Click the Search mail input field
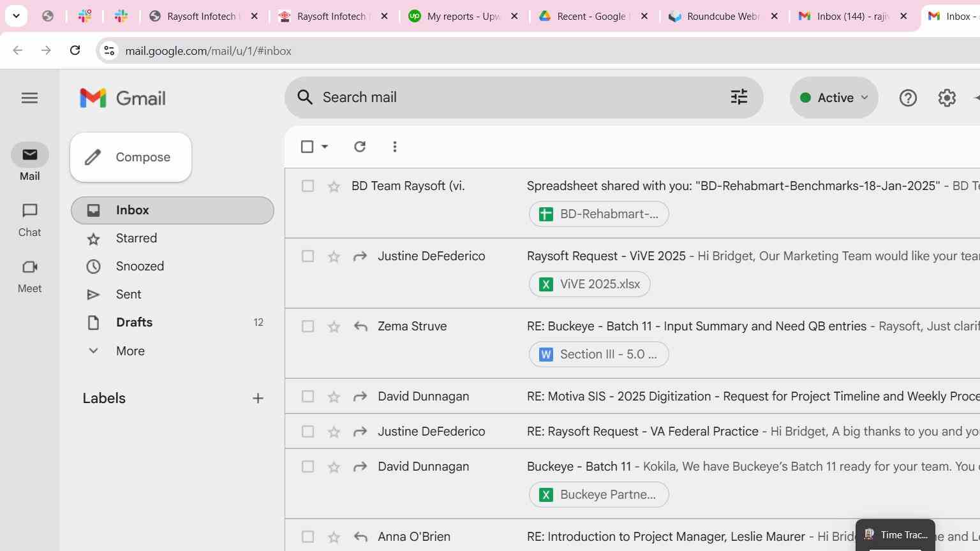The image size is (980, 551). (520, 97)
